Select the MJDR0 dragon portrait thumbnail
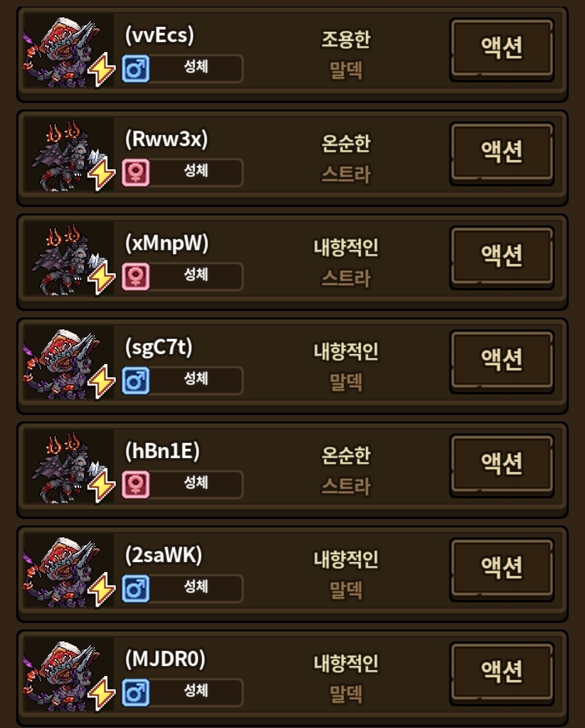The image size is (585, 728). click(69, 676)
